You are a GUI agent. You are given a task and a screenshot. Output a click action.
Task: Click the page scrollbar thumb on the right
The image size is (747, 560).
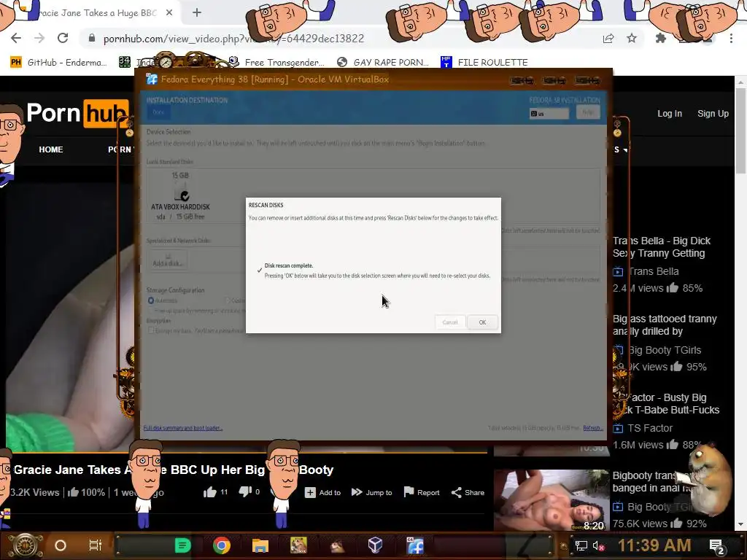[740, 131]
